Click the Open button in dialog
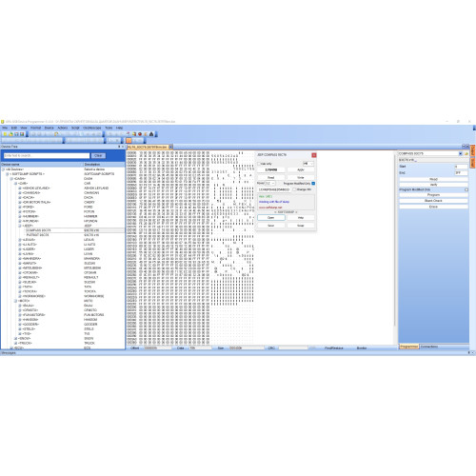Viewport: 476px width, 476px height. [x=271, y=218]
